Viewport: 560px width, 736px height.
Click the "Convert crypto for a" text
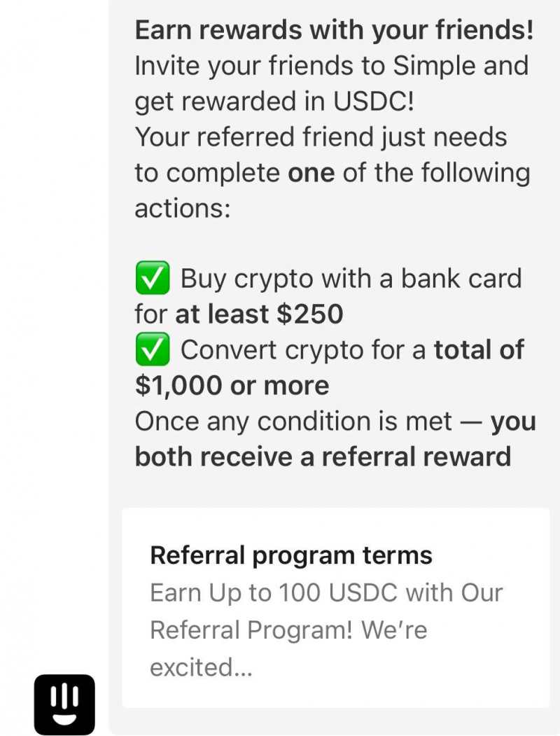pyautogui.click(x=303, y=350)
